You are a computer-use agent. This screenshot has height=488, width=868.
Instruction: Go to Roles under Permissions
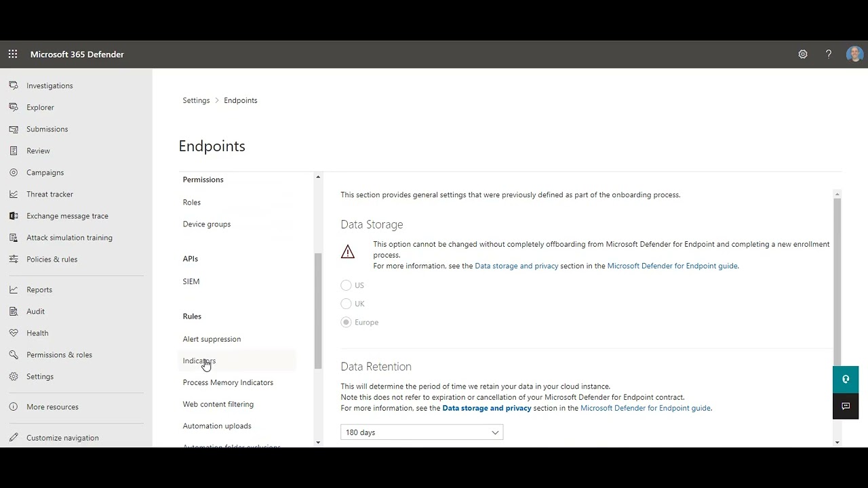[x=192, y=202]
